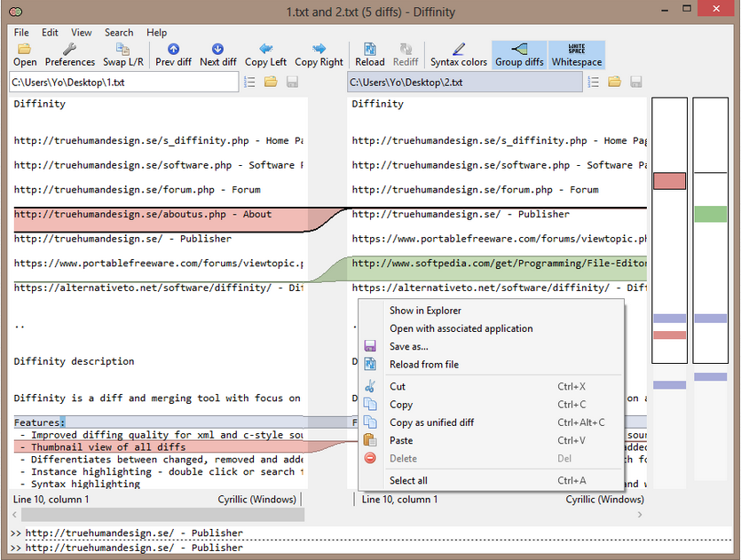The width and height of the screenshot is (741, 560).
Task: Click left arrow of left horizontal scrollbar
Action: 15,515
